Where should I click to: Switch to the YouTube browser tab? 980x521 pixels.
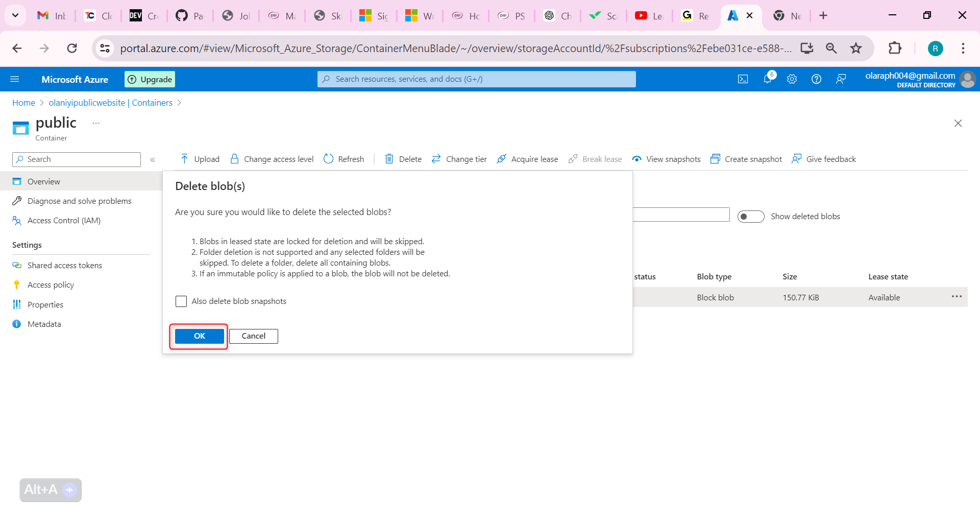[649, 16]
